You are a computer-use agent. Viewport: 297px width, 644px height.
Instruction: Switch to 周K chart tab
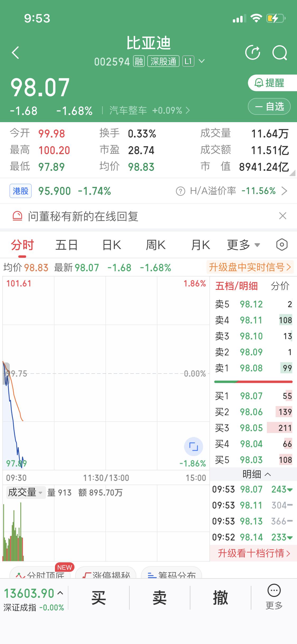tap(156, 245)
